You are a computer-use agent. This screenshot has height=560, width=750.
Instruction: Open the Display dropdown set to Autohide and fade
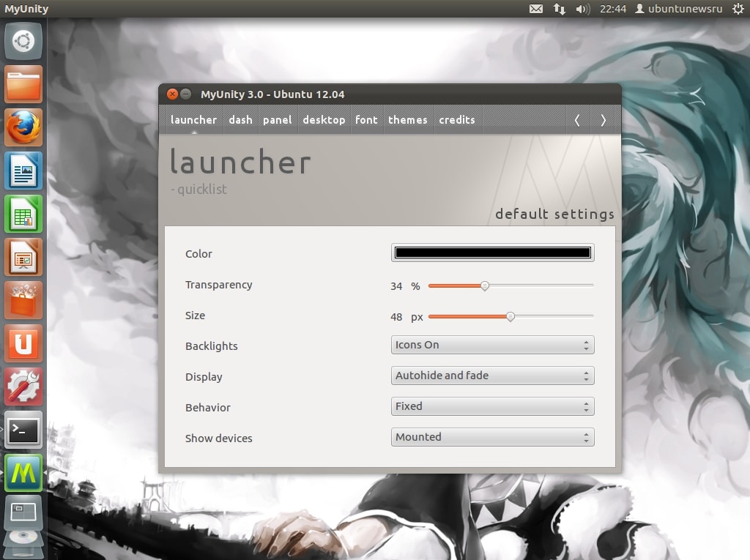[x=493, y=376]
